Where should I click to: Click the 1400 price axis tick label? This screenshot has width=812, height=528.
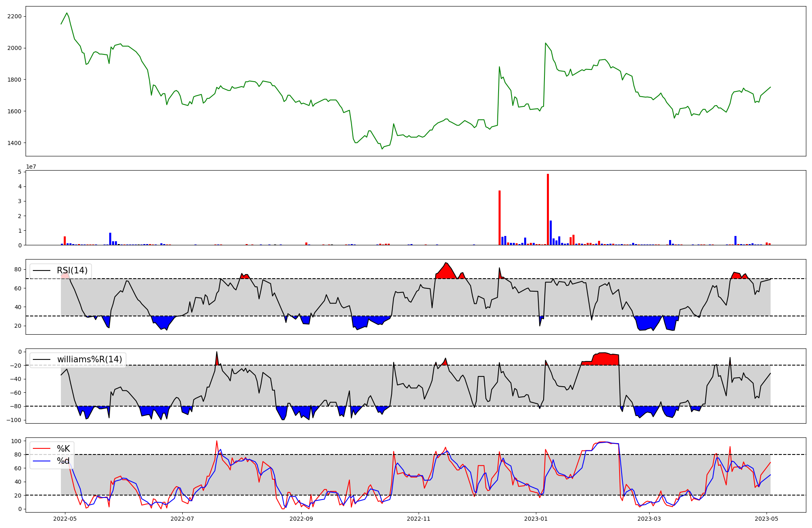click(15, 143)
